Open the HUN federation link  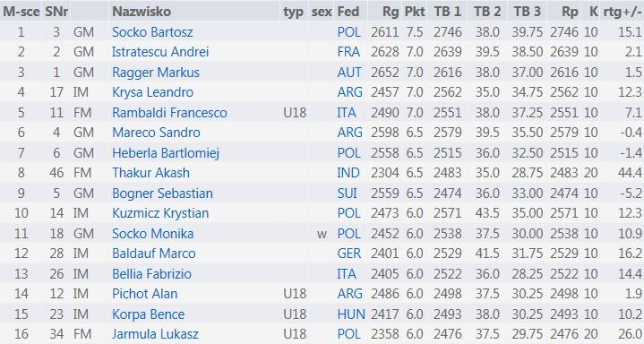click(351, 314)
